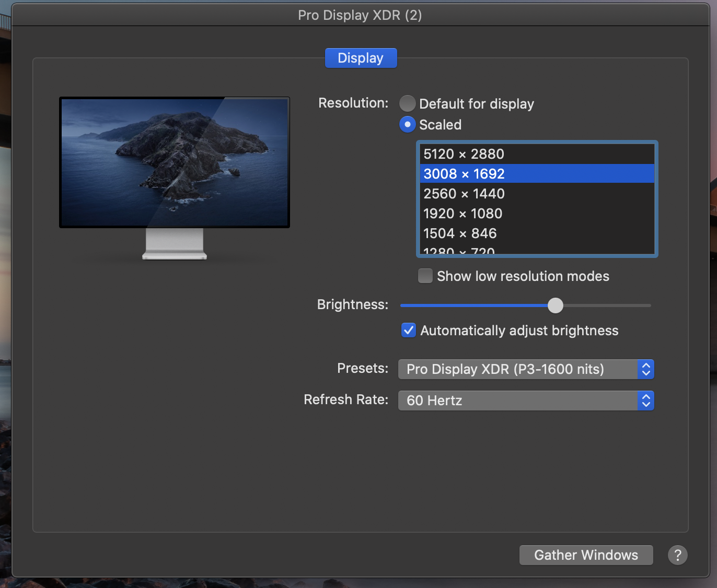Click the Brightness slider knob
The image size is (717, 588).
pos(556,305)
